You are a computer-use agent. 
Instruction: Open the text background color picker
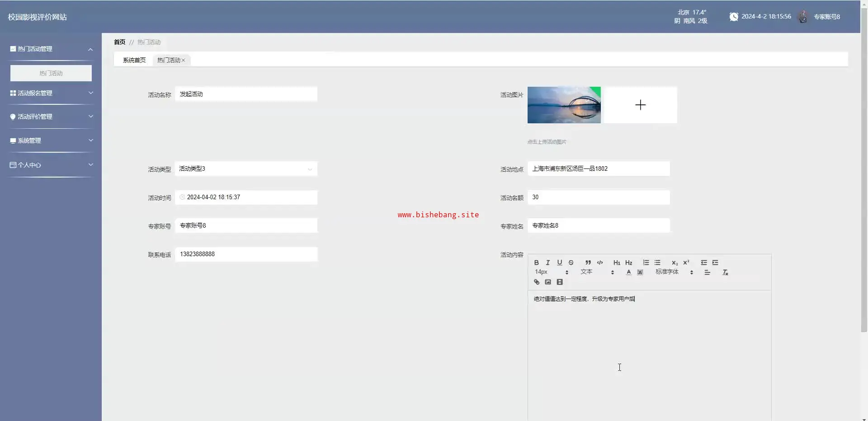640,272
